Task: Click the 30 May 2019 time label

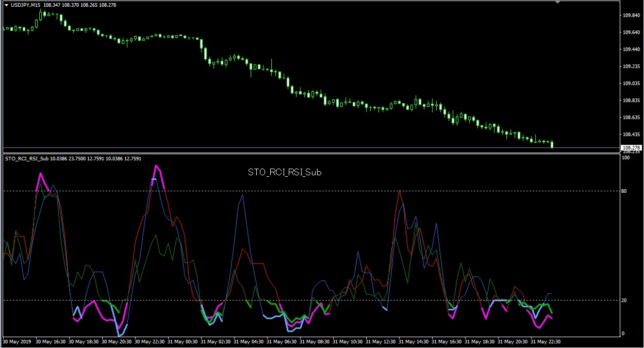Action: (16, 341)
